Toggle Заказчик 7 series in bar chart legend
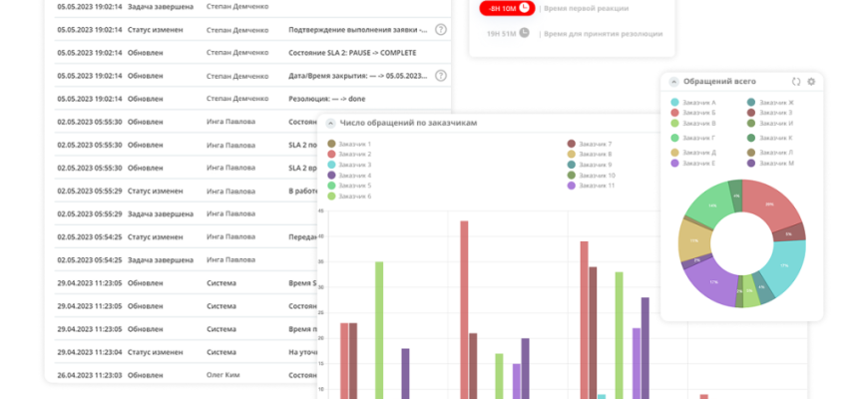Image resolution: width=868 pixels, height=399 pixels. pyautogui.click(x=572, y=144)
